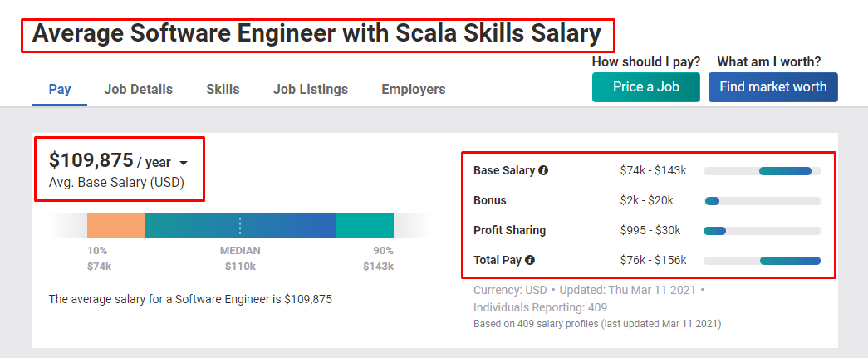
Task: Expand the per-year pay period dropdown arrow
Action: coord(184,164)
